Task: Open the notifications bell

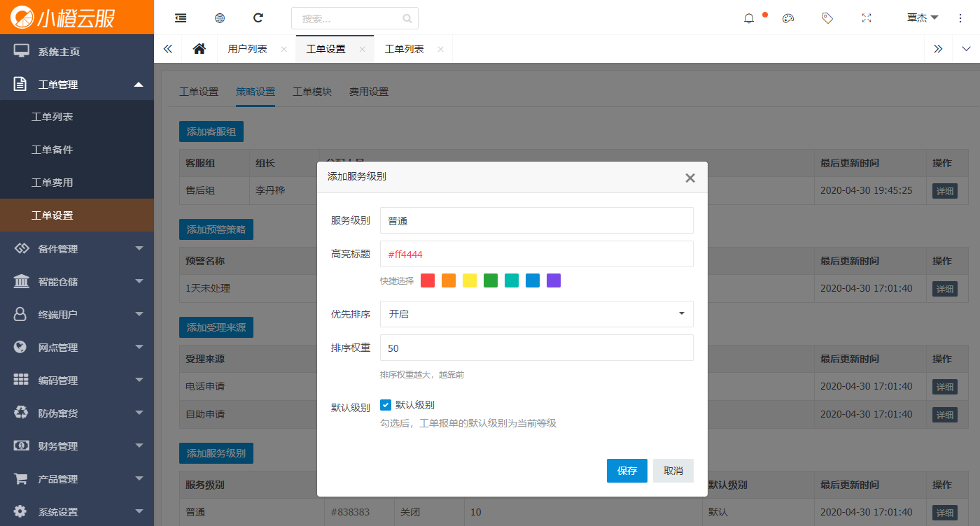Action: pyautogui.click(x=749, y=18)
